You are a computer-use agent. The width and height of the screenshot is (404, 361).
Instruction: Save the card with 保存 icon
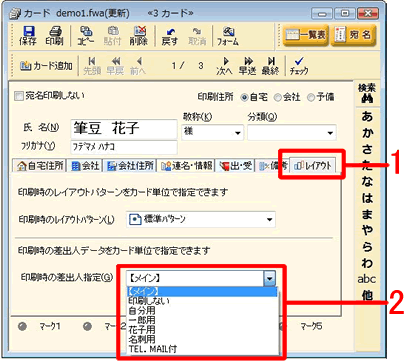[28, 36]
